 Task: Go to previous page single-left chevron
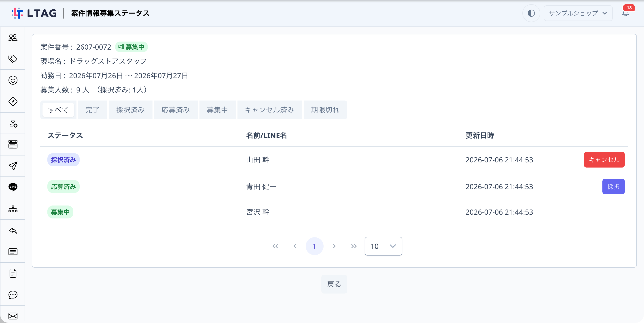(295, 246)
